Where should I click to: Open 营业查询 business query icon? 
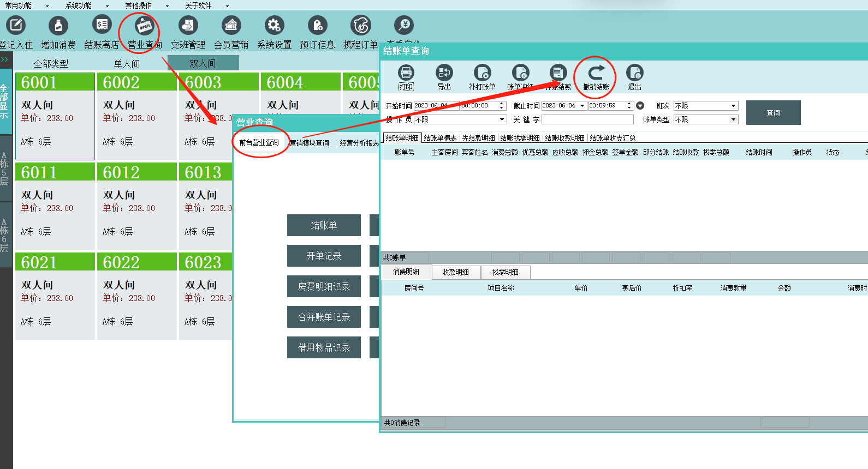(145, 26)
